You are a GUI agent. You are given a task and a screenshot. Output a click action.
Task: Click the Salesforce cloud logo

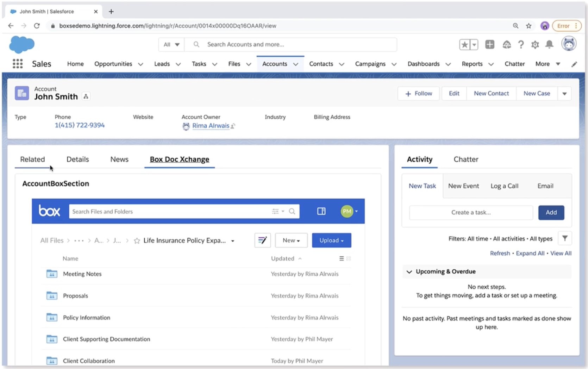tap(22, 44)
